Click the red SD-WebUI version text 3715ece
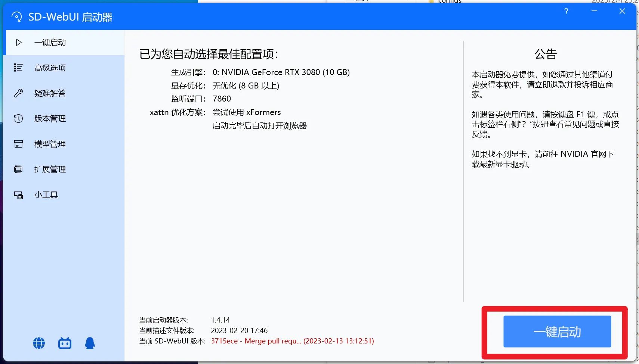 [x=292, y=341]
